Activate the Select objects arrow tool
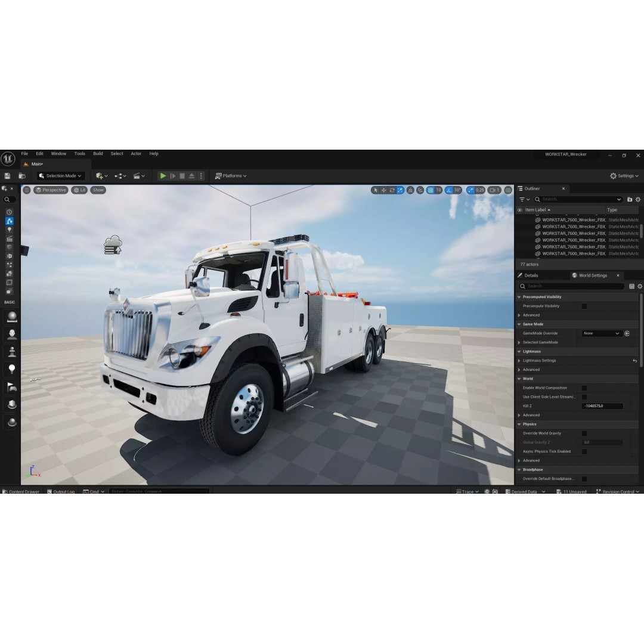This screenshot has width=644, height=644. click(x=375, y=190)
